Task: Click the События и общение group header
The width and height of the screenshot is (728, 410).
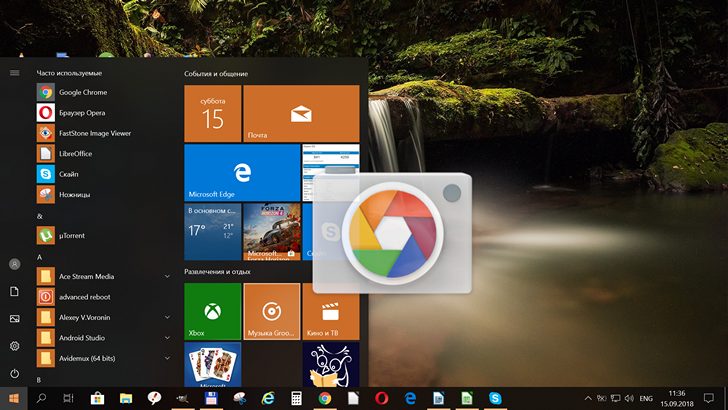Action: (x=216, y=73)
